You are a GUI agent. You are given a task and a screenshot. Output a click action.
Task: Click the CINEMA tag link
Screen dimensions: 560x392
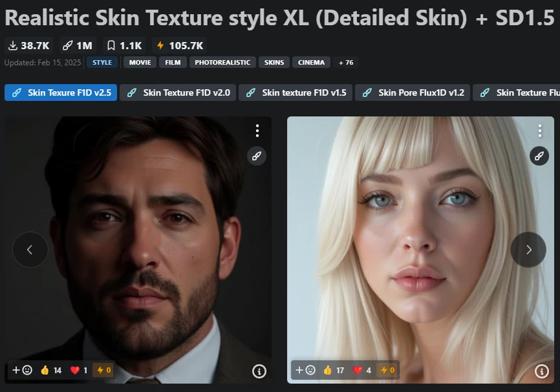[311, 63]
